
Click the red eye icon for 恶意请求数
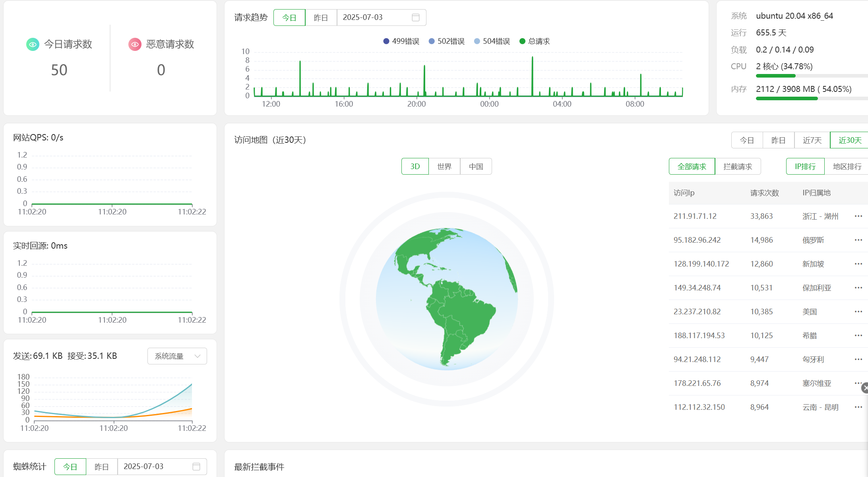point(135,44)
